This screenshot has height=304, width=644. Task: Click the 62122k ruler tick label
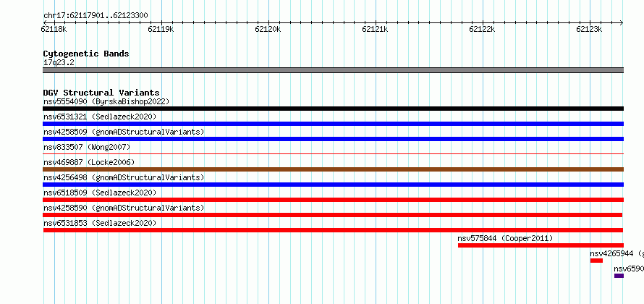[483, 29]
